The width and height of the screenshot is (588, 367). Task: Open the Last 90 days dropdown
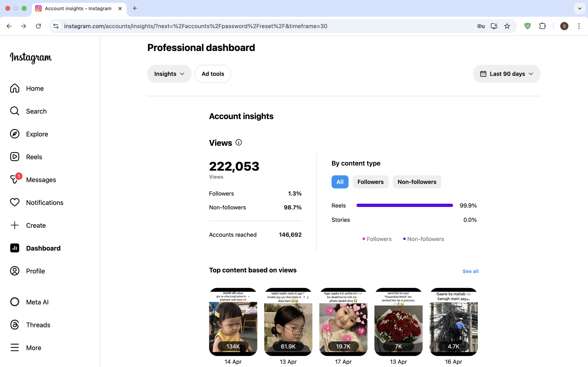point(506,74)
